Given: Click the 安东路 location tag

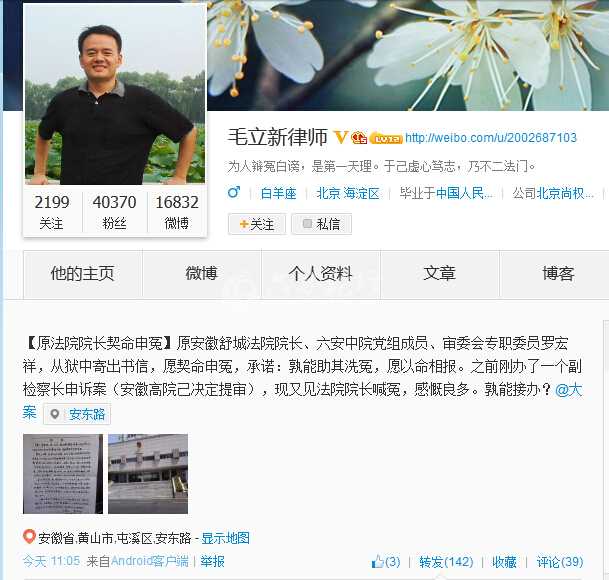Looking at the screenshot, I should (x=77, y=414).
